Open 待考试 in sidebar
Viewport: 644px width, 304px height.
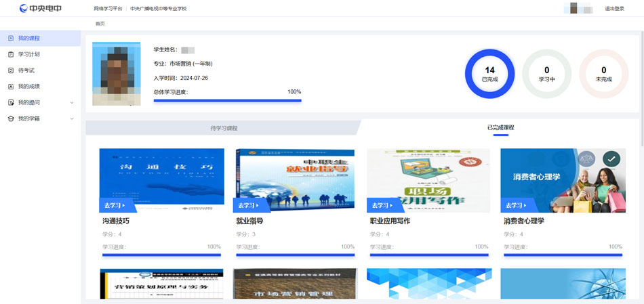(40, 70)
